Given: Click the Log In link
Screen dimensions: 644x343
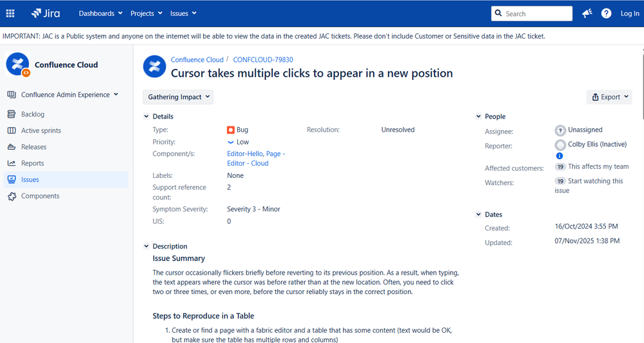Looking at the screenshot, I should click(630, 14).
